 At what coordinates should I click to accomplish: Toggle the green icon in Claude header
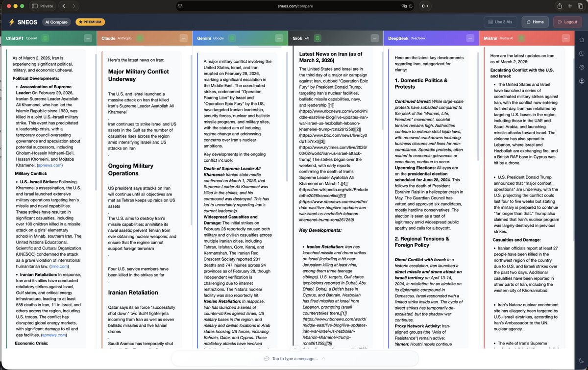[140, 38]
